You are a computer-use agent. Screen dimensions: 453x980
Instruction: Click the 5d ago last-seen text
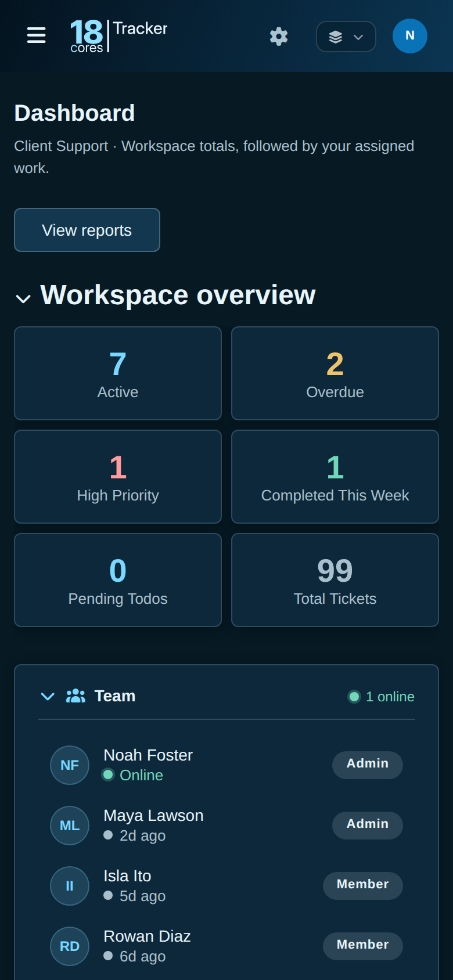142,896
